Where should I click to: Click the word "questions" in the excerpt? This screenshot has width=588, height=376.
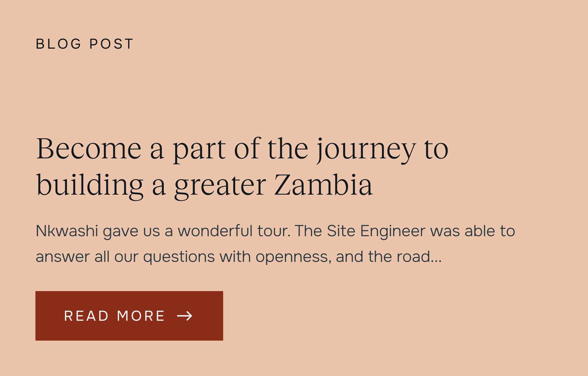coord(179,257)
